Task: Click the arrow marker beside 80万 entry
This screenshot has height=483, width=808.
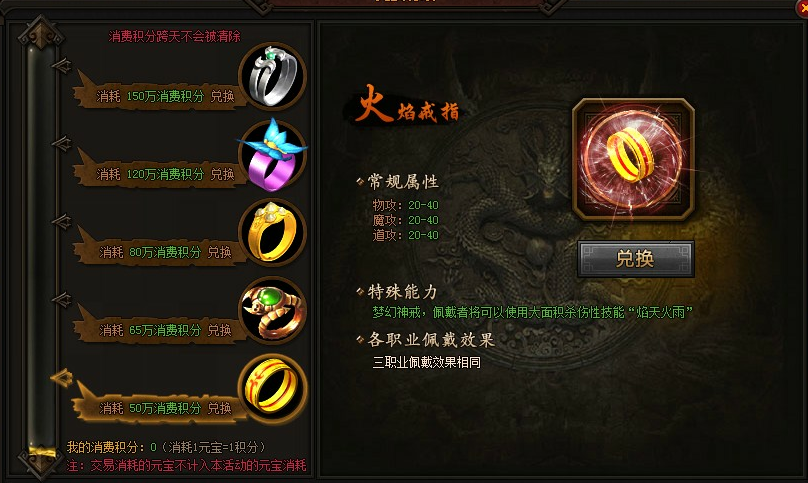Action: click(61, 221)
